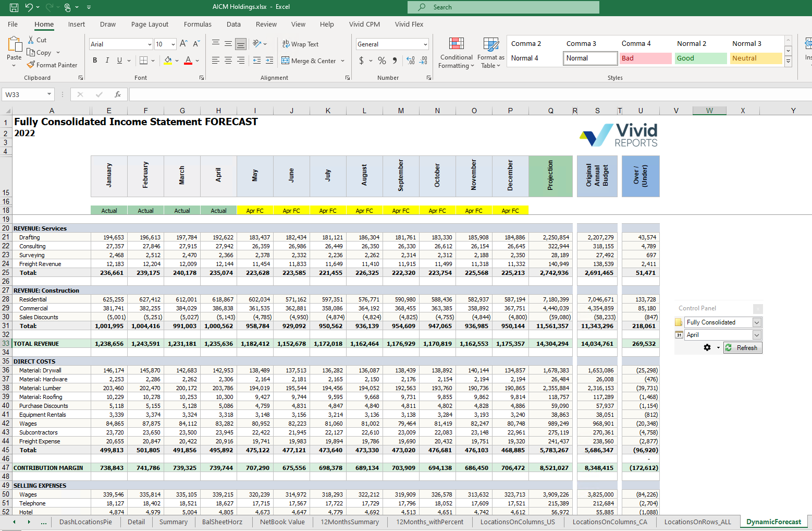812x531 pixels.
Task: Toggle Bold formatting
Action: 95,61
